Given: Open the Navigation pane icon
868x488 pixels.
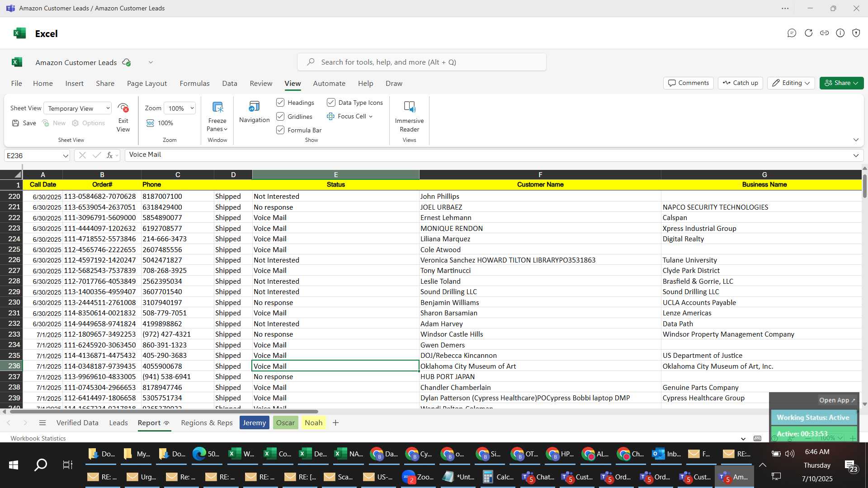Looking at the screenshot, I should [x=254, y=107].
